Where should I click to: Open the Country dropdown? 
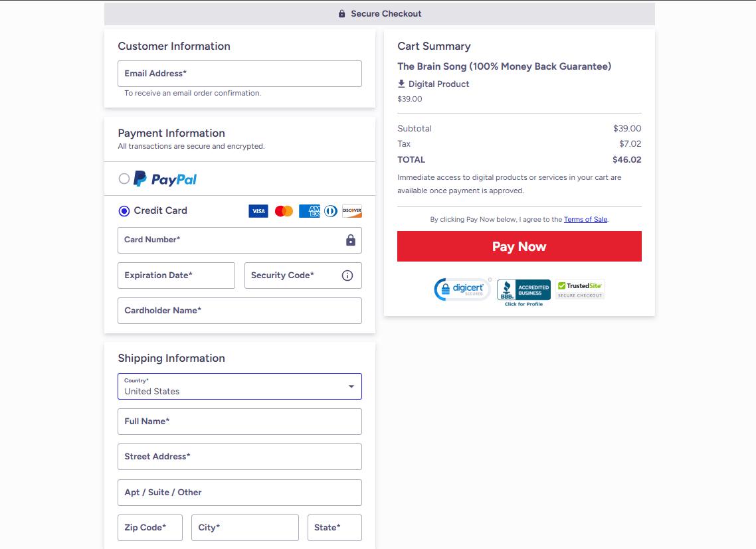240,386
